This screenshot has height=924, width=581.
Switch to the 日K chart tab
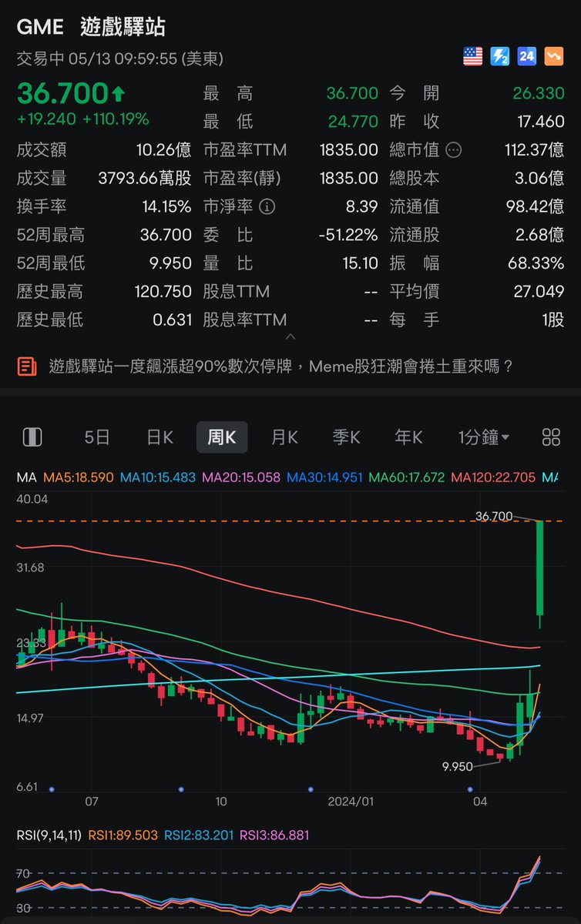point(160,437)
